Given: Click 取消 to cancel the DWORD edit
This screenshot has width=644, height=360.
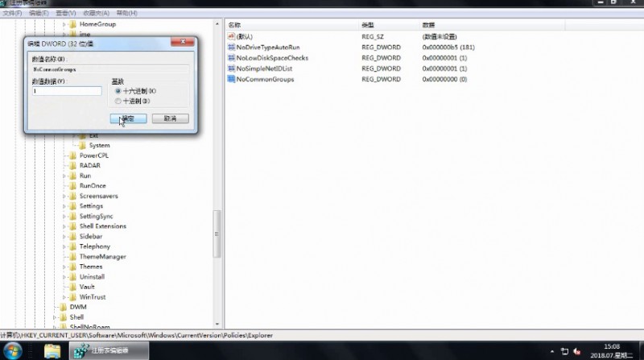Looking at the screenshot, I should tap(170, 118).
